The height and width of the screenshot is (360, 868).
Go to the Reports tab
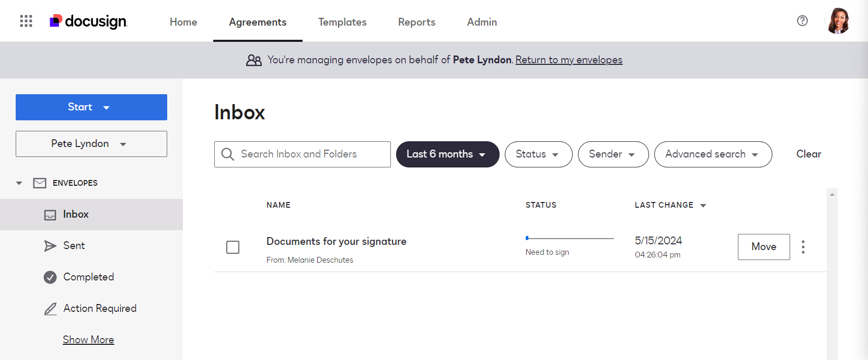tap(416, 22)
